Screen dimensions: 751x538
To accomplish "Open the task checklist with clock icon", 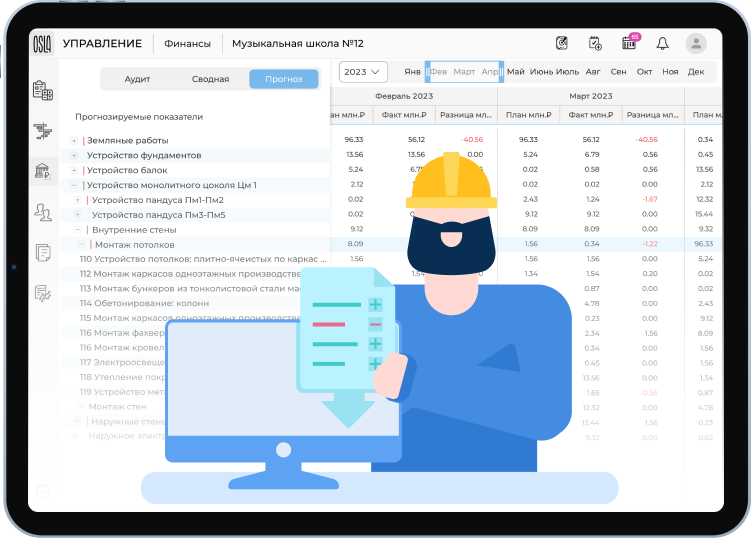I will (x=595, y=44).
